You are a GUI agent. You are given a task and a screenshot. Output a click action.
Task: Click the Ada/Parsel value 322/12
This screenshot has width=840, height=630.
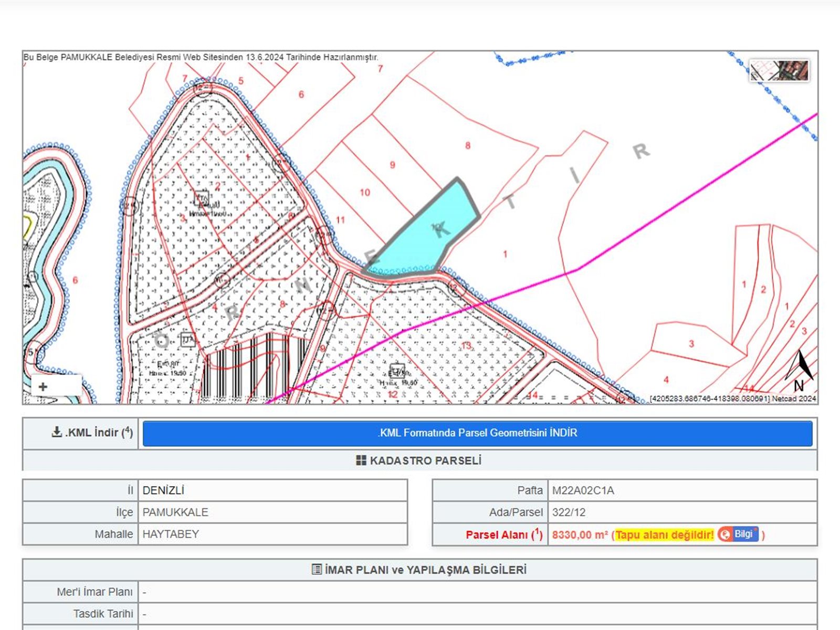569,512
